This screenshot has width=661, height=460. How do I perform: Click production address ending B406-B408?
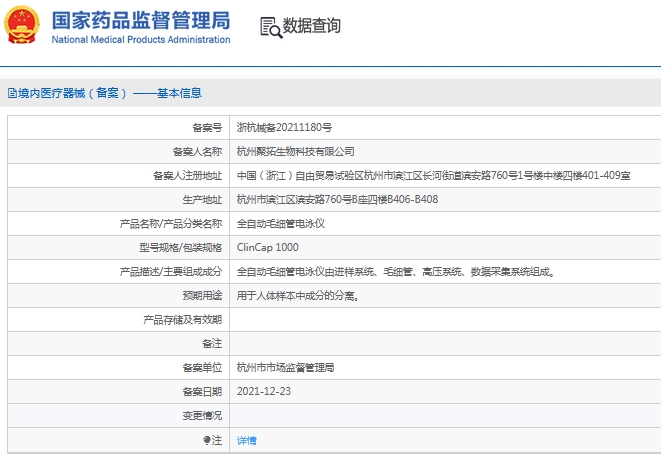(x=337, y=199)
